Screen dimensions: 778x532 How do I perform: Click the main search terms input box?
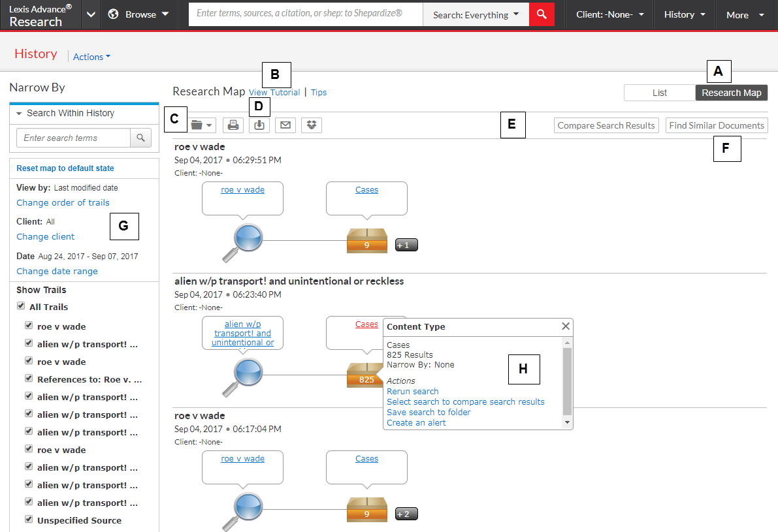(x=306, y=14)
